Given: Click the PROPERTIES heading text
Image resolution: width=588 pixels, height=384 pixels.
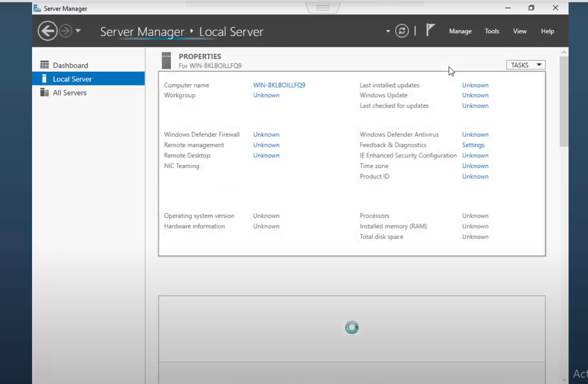Looking at the screenshot, I should (200, 56).
